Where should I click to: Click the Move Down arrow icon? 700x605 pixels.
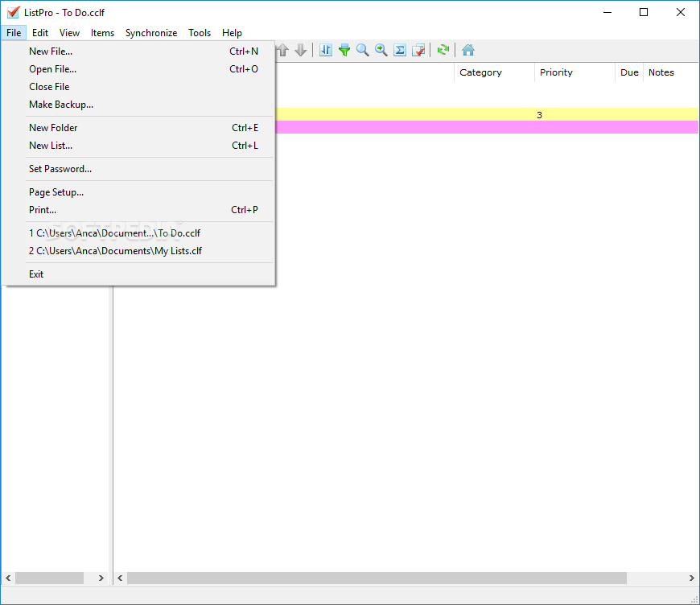[x=301, y=50]
